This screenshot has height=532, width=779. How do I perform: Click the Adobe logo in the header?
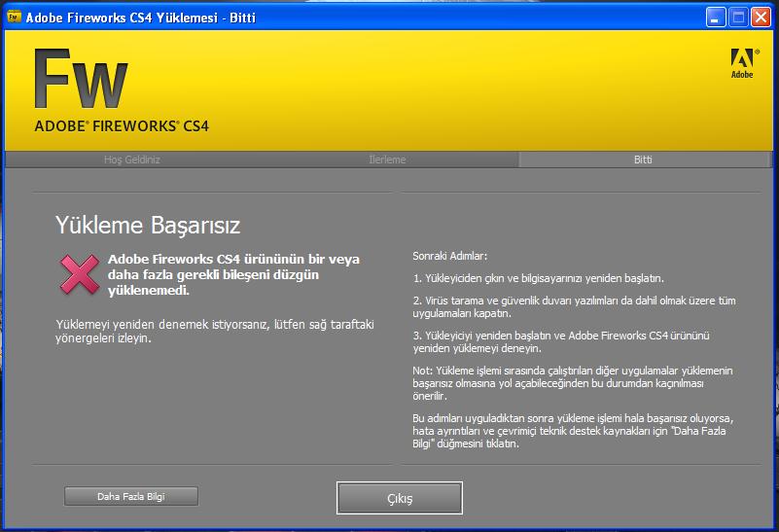coord(743,63)
